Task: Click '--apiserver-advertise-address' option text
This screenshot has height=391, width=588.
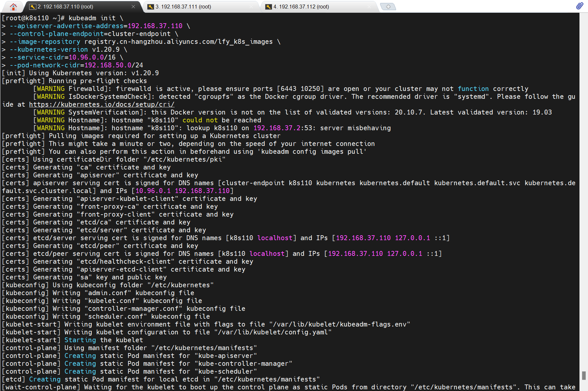Action: point(66,26)
